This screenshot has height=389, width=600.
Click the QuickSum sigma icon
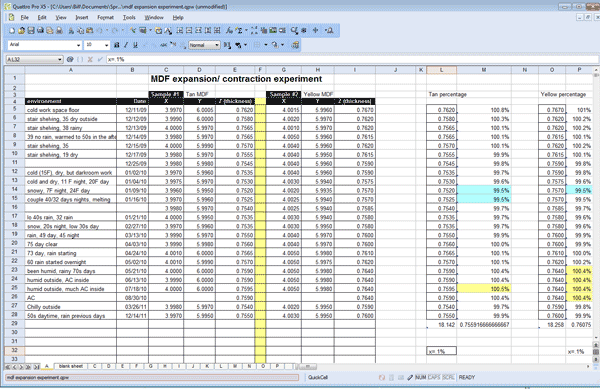click(x=240, y=31)
